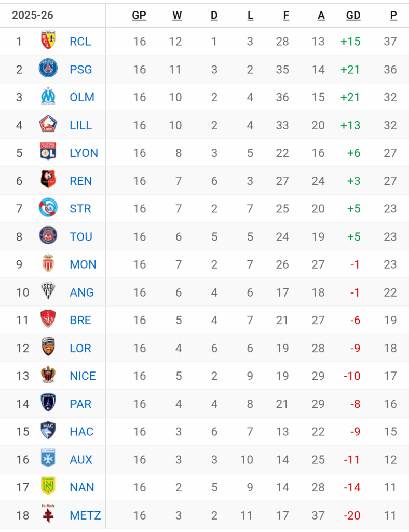Screen dimensions: 409x532
Task: Open the BRE team page
Action: click(80, 320)
